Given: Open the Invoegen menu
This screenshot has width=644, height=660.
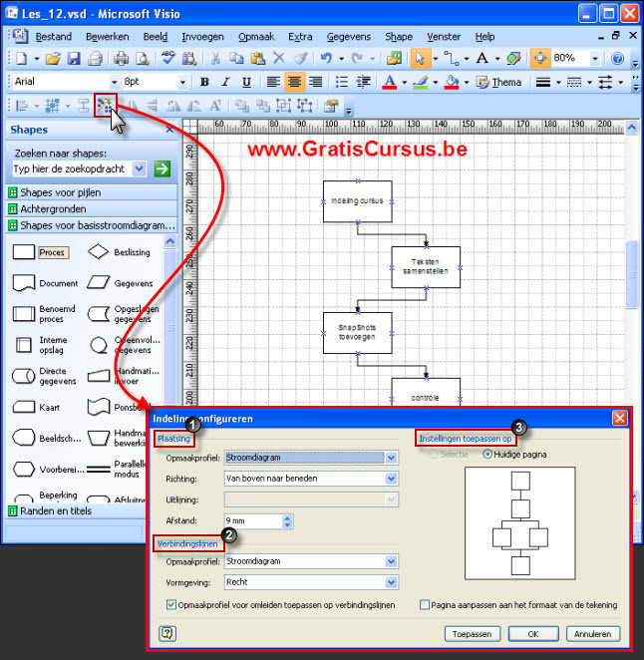Looking at the screenshot, I should pos(203,37).
